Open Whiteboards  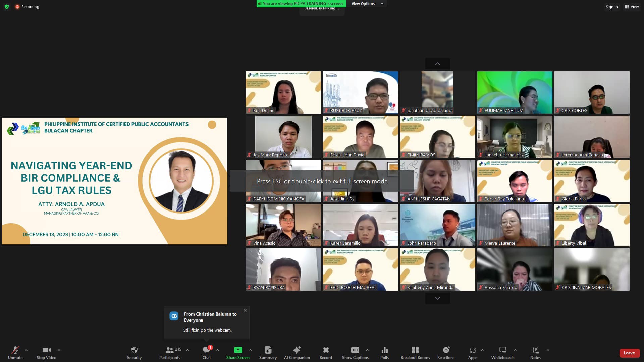502,353
